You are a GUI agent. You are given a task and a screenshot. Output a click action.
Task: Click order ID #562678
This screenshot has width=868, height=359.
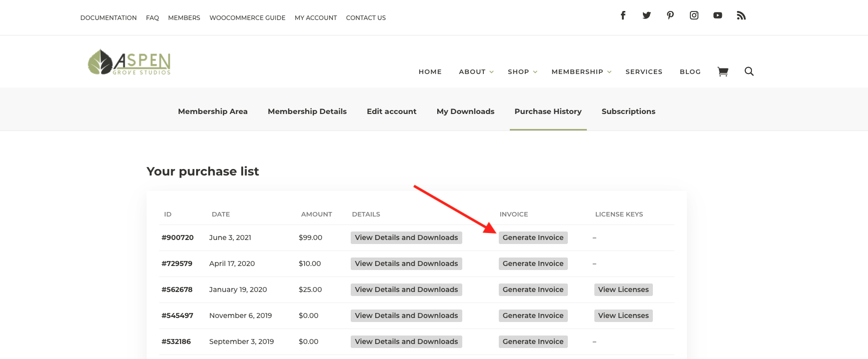[x=177, y=289]
